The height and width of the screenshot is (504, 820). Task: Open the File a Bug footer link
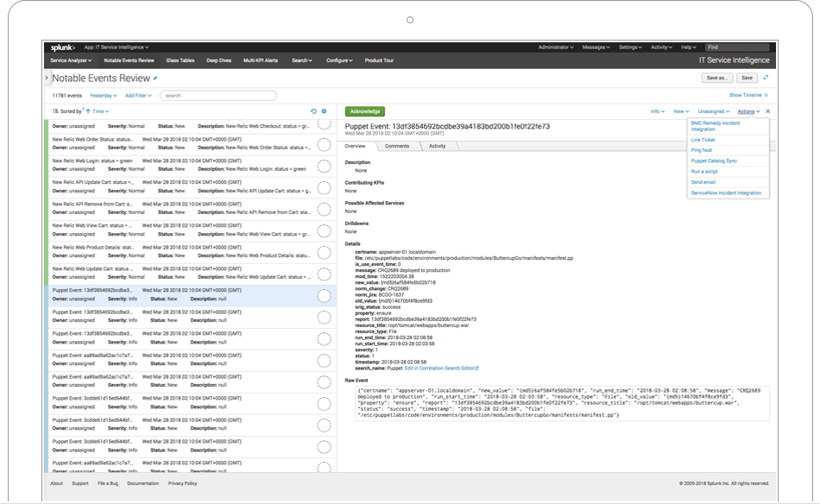pyautogui.click(x=108, y=483)
